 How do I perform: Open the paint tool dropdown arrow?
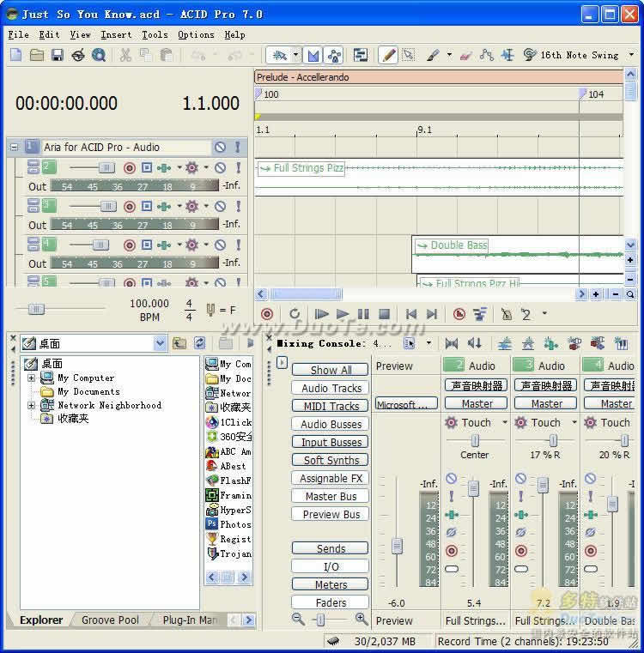pos(449,55)
